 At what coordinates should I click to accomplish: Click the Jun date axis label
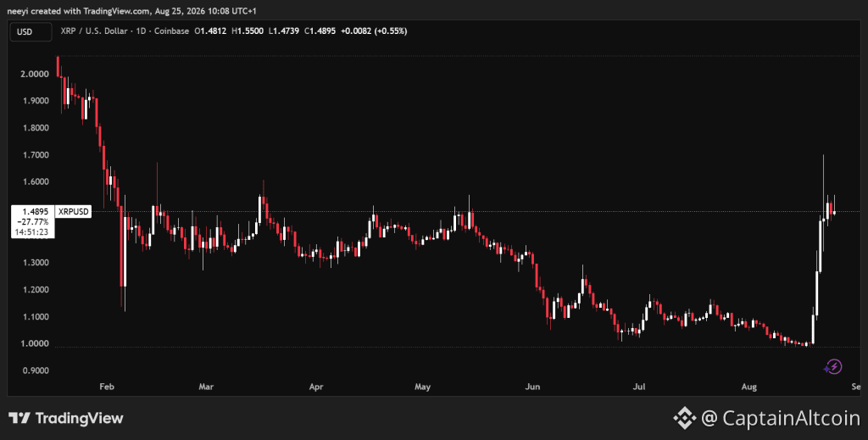[532, 387]
